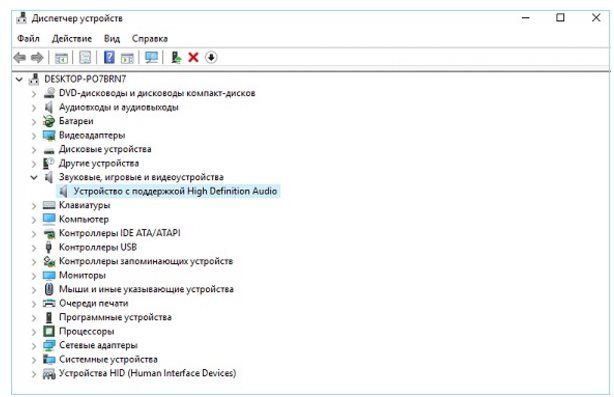Close the Device Manager window

tap(596, 18)
